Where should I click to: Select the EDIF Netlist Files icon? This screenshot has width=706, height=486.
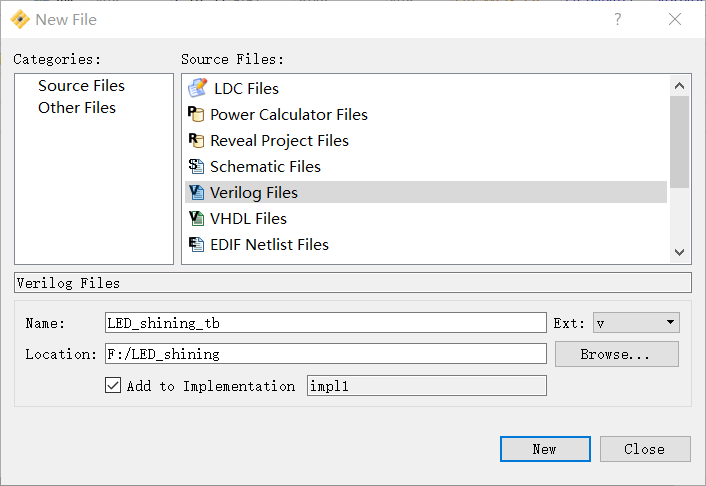click(196, 244)
